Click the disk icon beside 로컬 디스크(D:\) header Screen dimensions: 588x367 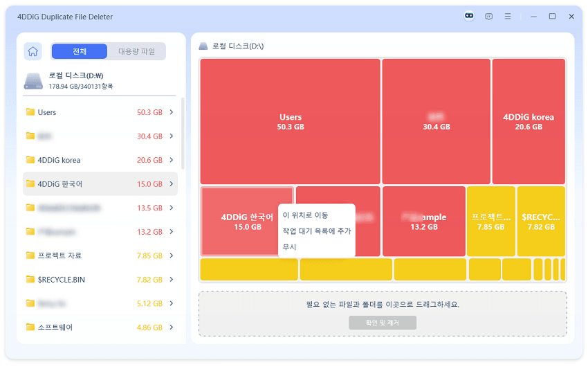tap(203, 46)
